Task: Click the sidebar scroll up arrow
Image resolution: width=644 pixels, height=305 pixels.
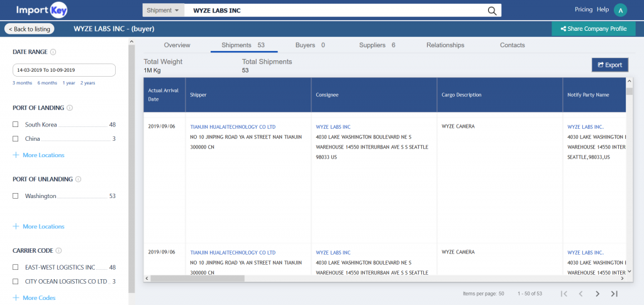Action: click(132, 42)
